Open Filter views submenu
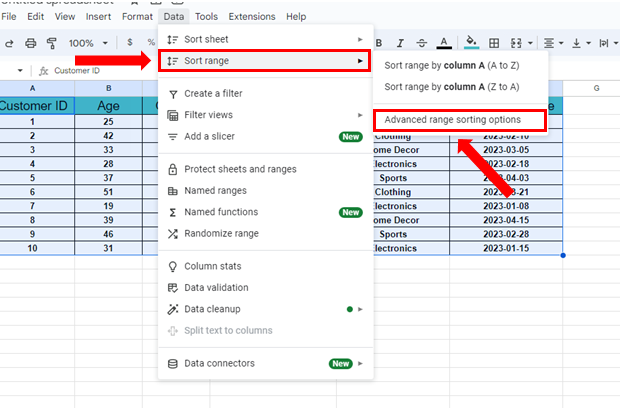Viewport: 621px width, 410px height. 265,115
